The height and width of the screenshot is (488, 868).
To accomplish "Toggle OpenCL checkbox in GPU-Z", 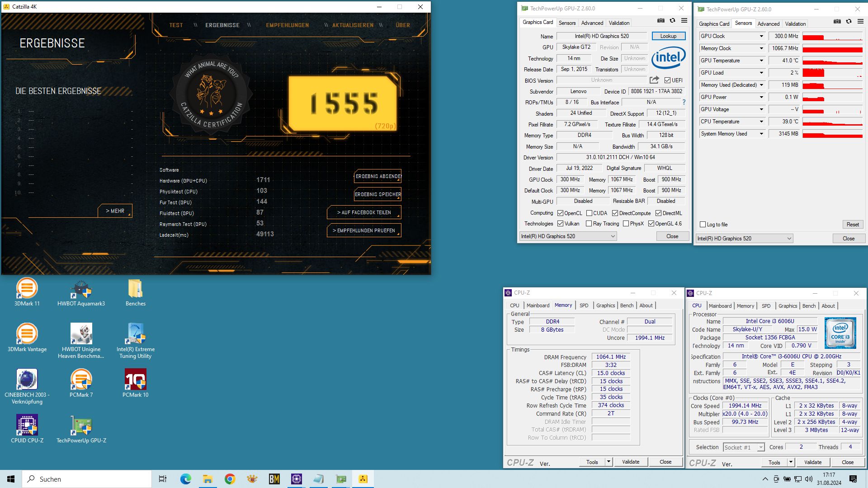I will 560,213.
